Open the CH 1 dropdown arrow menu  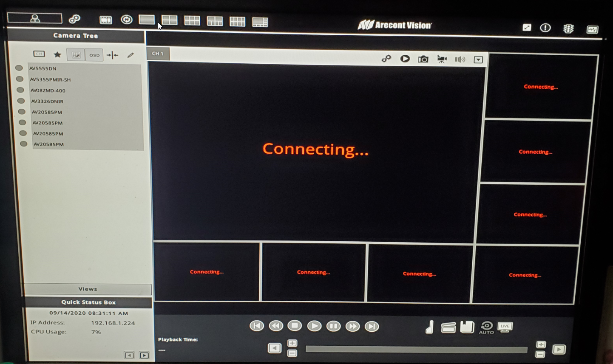click(478, 59)
